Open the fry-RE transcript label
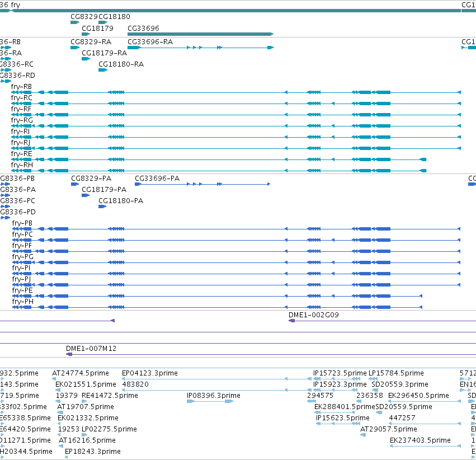The image size is (476, 460). click(21, 154)
